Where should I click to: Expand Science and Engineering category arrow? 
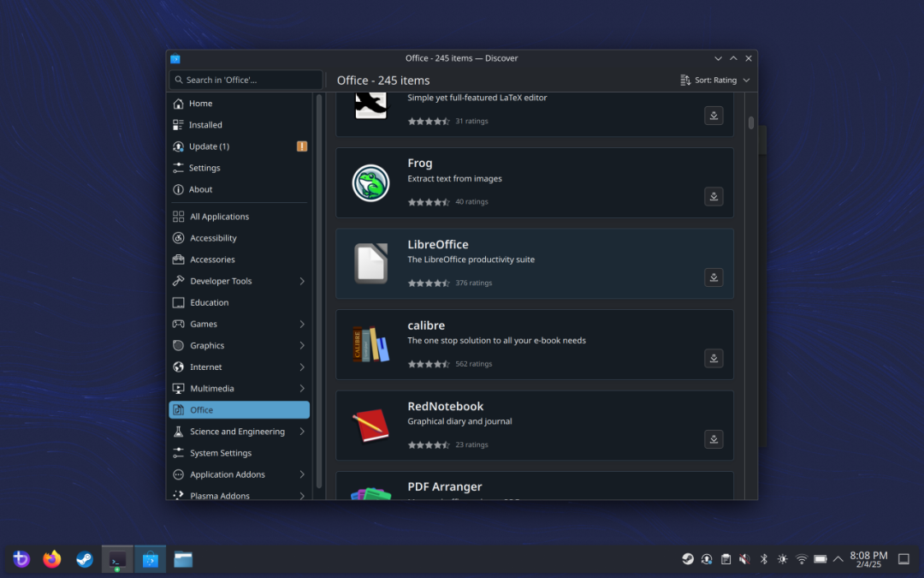[302, 431]
